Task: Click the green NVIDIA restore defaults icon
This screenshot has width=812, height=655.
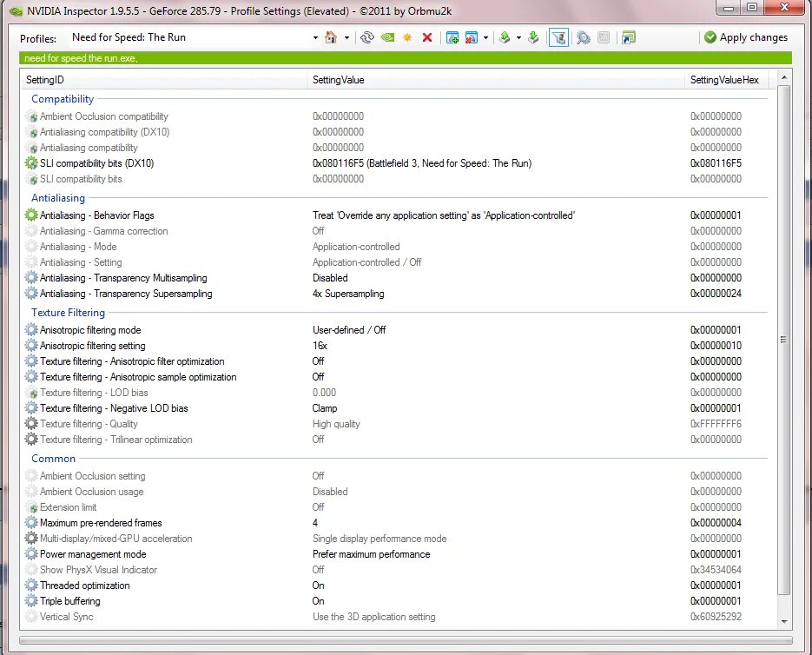Action: click(x=387, y=37)
